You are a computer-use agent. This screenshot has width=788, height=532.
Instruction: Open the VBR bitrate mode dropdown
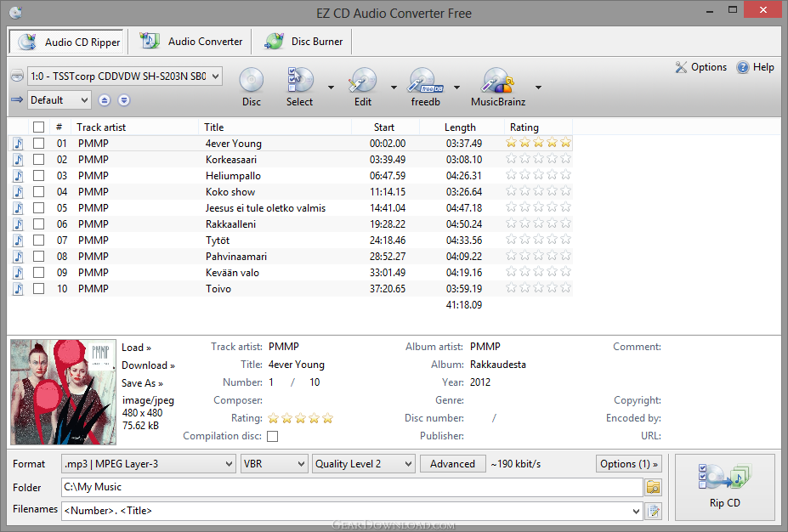tap(274, 464)
